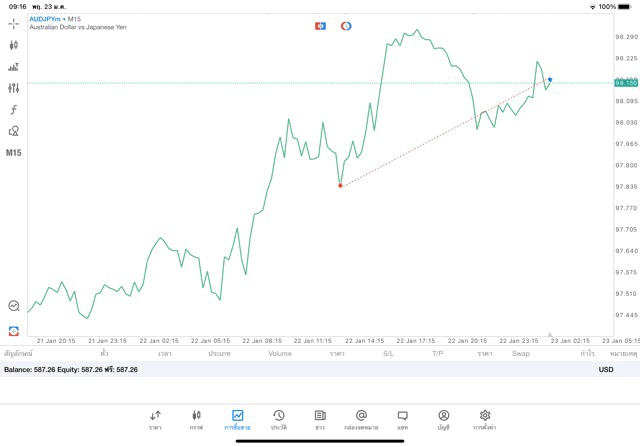The width and height of the screenshot is (640, 447).
Task: Open the news ข่าว tab
Action: tap(320, 419)
